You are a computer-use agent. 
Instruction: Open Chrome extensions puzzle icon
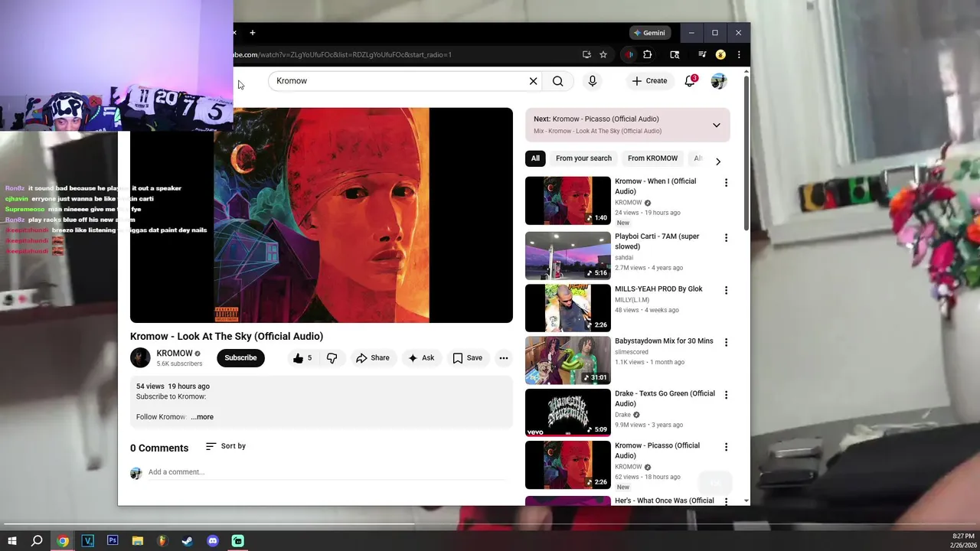(648, 54)
